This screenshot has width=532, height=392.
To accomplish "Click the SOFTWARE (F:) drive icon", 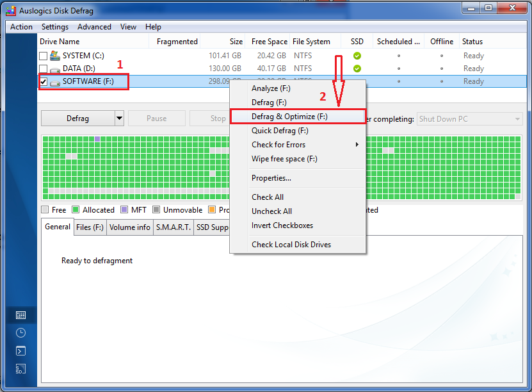I will point(55,82).
